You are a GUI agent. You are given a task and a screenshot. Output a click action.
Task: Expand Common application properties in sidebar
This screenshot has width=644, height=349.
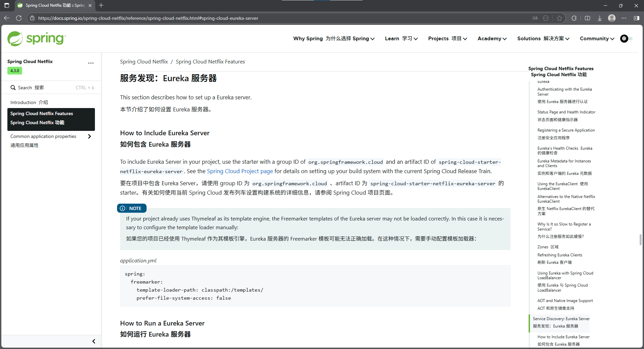[x=89, y=136]
